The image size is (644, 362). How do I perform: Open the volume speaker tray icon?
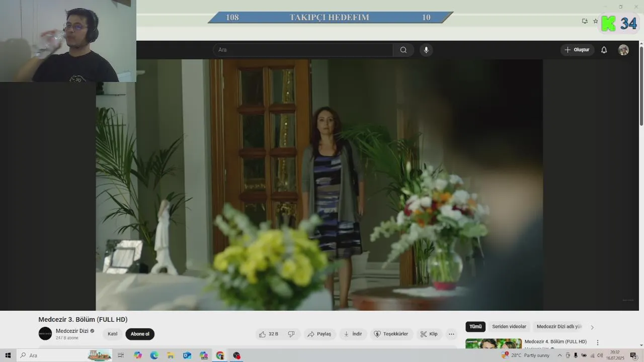pos(600,355)
